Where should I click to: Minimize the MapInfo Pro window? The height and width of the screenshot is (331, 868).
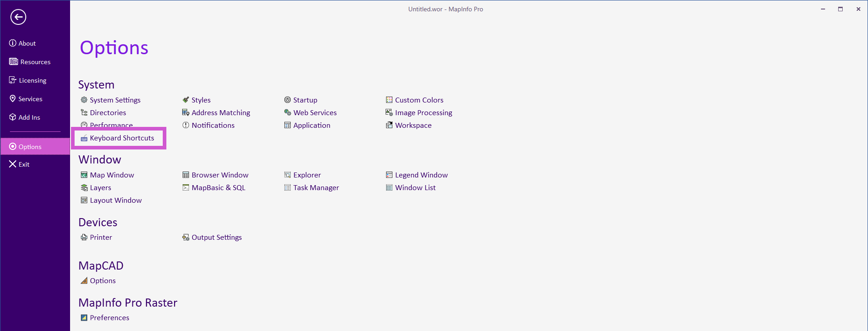click(823, 9)
